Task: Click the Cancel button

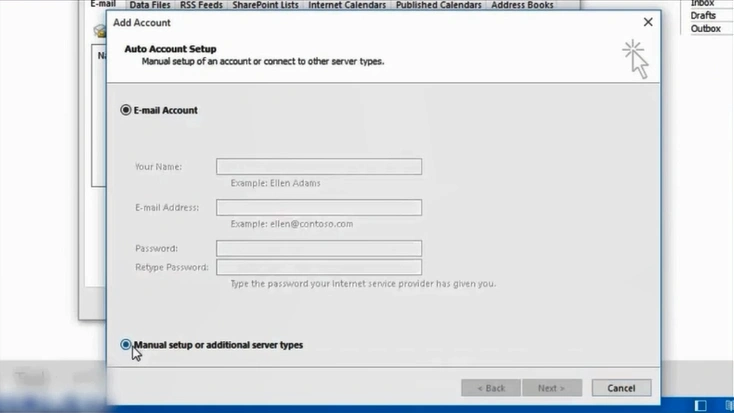Action: [x=621, y=388]
